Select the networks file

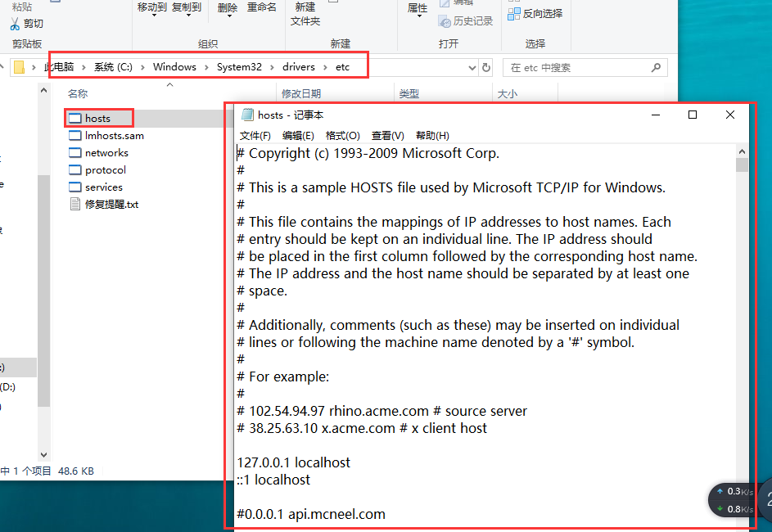pyautogui.click(x=106, y=153)
